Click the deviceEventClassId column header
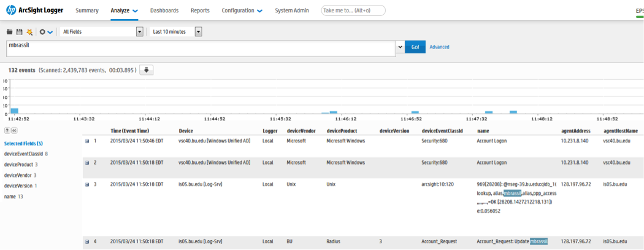The height and width of the screenshot is (250, 644). tap(442, 131)
